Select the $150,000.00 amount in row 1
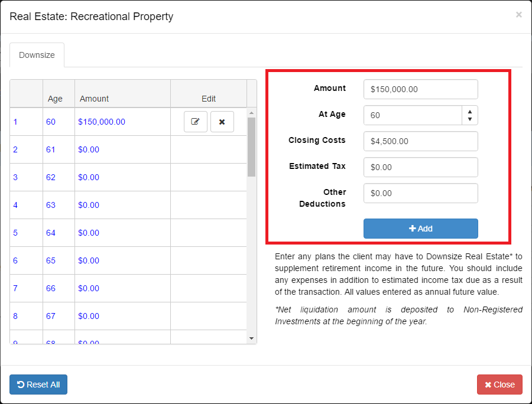Image resolution: width=532 pixels, height=404 pixels. [102, 122]
